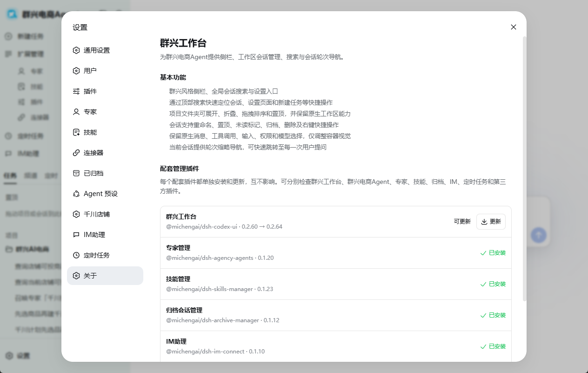
Task: Click 定时任务 clock entry in background sidebar
Action: point(31,136)
